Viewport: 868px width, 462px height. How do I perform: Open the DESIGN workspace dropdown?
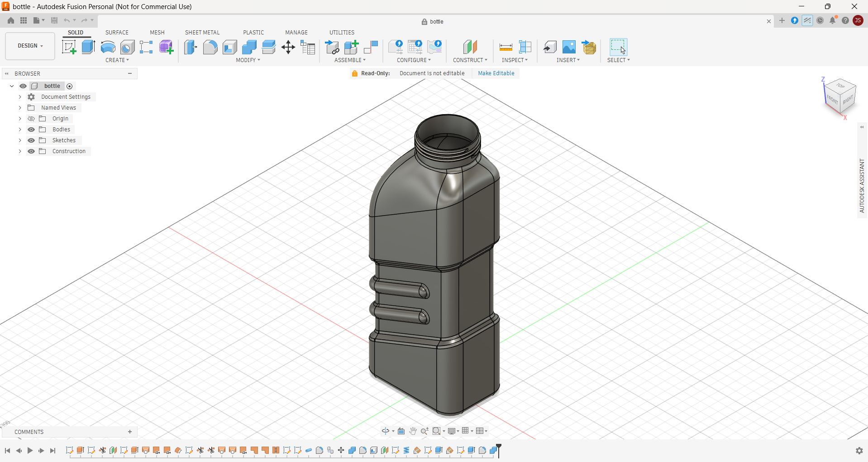pos(30,46)
